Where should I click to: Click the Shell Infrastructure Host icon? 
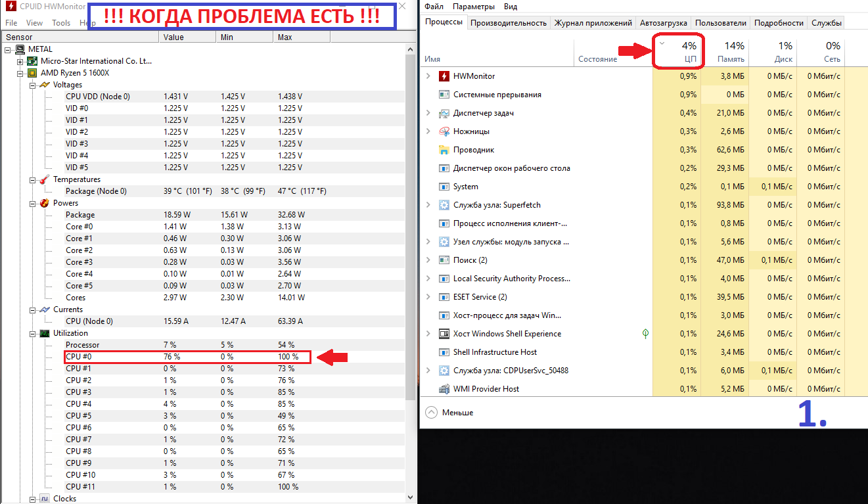[444, 352]
